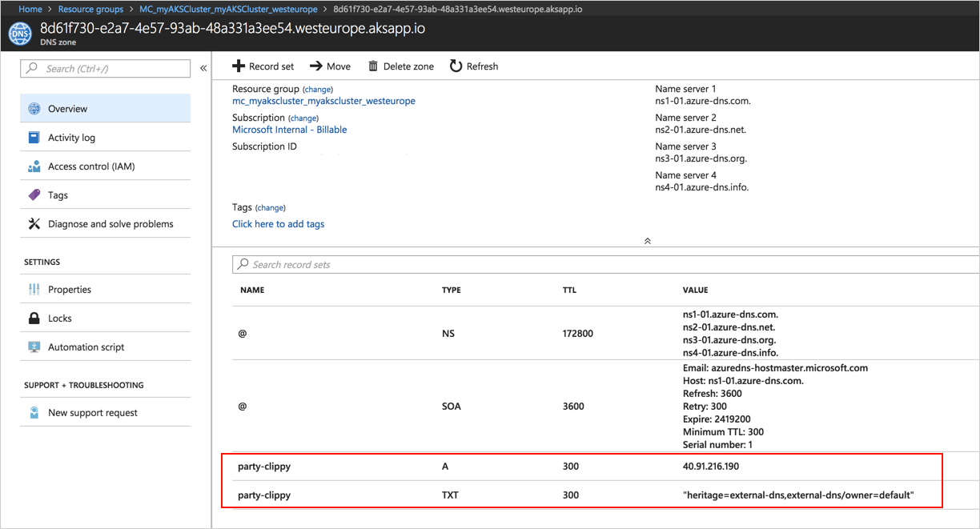The image size is (980, 529).
Task: Open the Locks settings page
Action: coord(60,319)
